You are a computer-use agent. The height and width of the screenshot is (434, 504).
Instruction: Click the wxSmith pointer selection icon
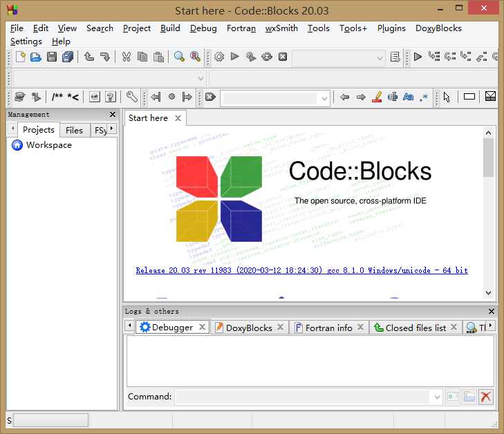pos(447,97)
